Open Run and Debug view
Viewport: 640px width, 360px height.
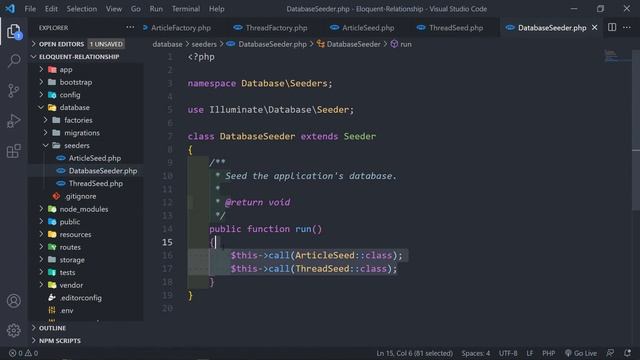pos(14,121)
